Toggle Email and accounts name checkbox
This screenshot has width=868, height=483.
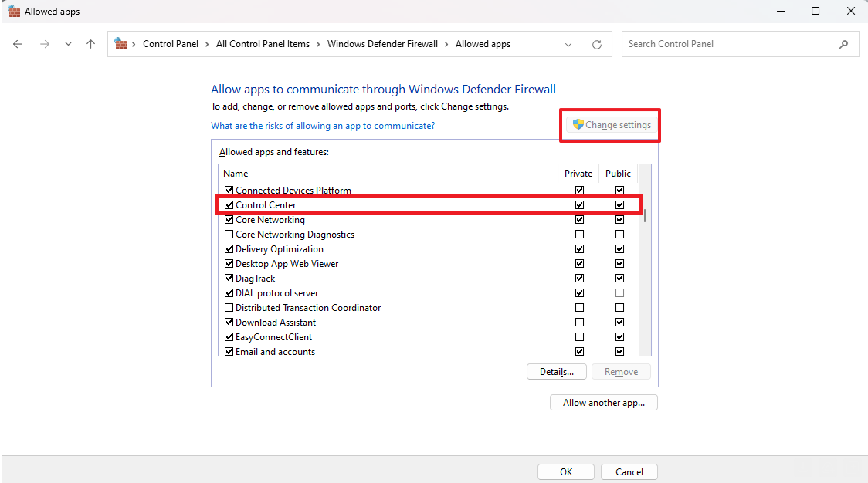[x=229, y=352]
